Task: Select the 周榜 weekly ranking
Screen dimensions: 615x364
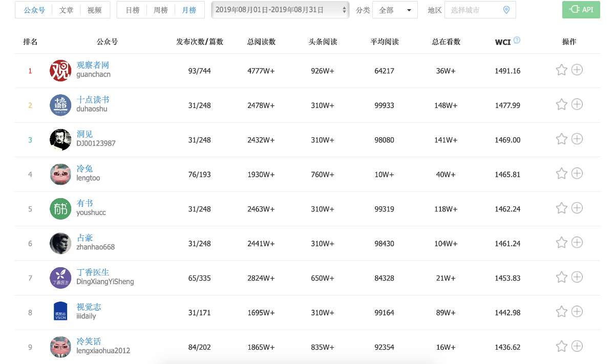Action: 161,10
